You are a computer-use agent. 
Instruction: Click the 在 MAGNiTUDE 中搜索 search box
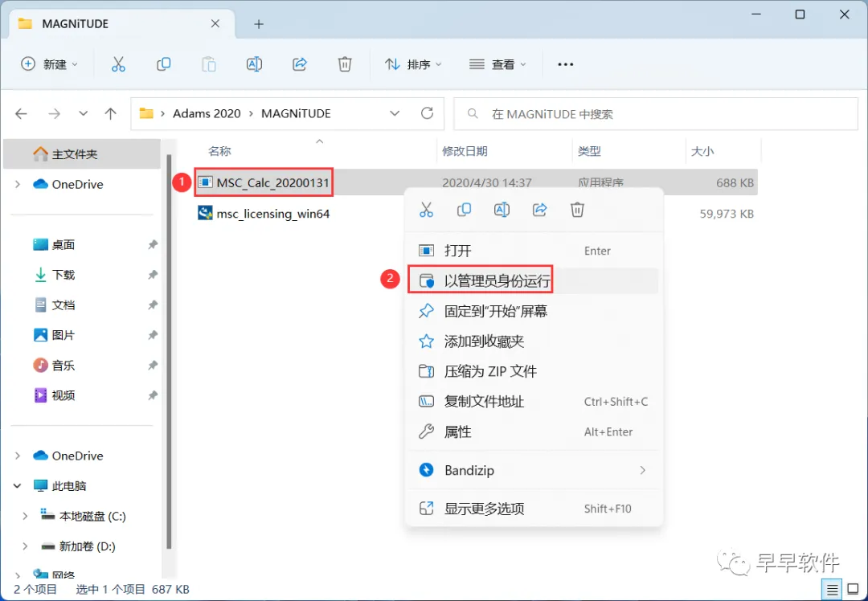tap(656, 114)
